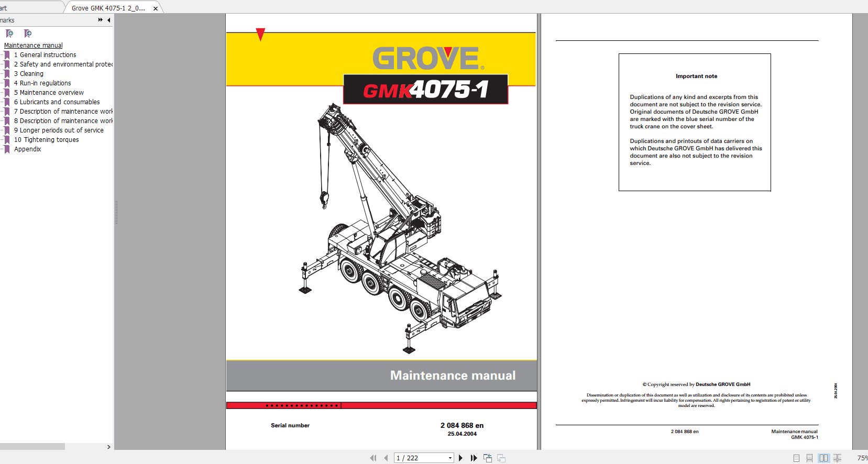Open bookmark 2 Safety and environmental protection
The height and width of the screenshot is (464, 868).
point(63,64)
